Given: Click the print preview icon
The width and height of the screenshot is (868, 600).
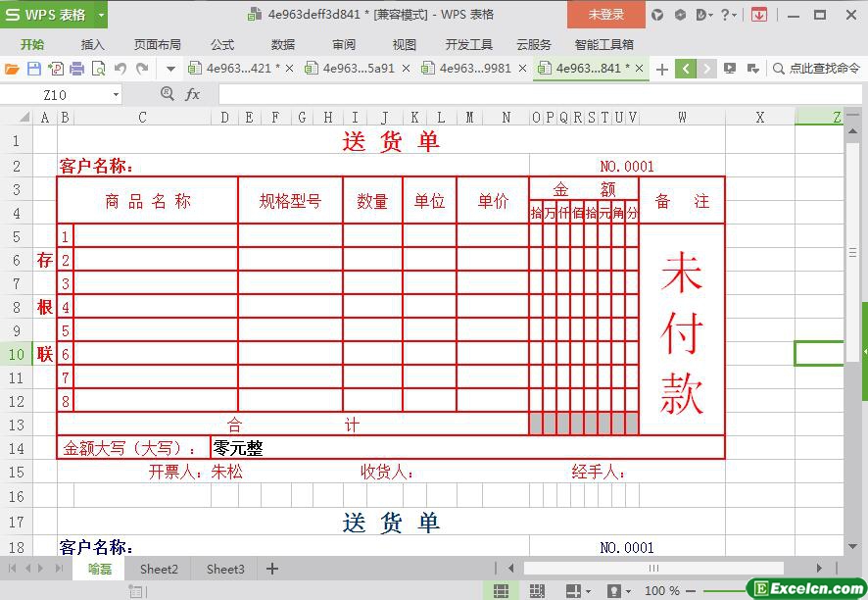Looking at the screenshot, I should pyautogui.click(x=99, y=69).
